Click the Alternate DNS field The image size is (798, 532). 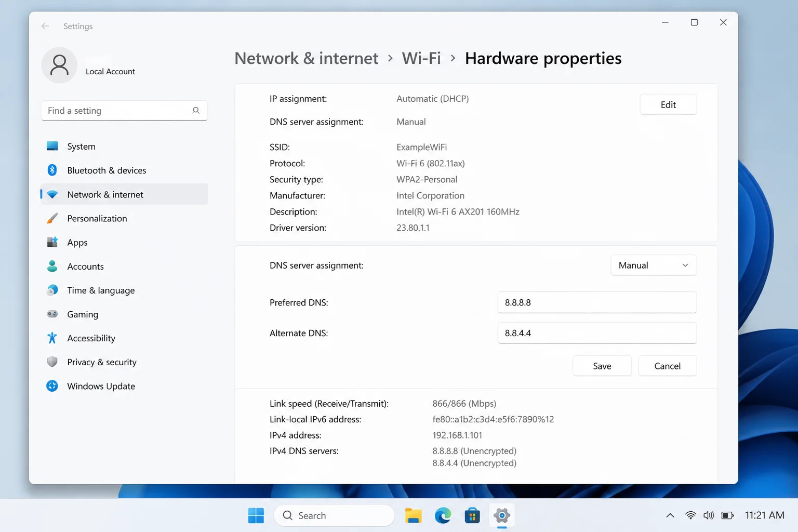pos(597,333)
